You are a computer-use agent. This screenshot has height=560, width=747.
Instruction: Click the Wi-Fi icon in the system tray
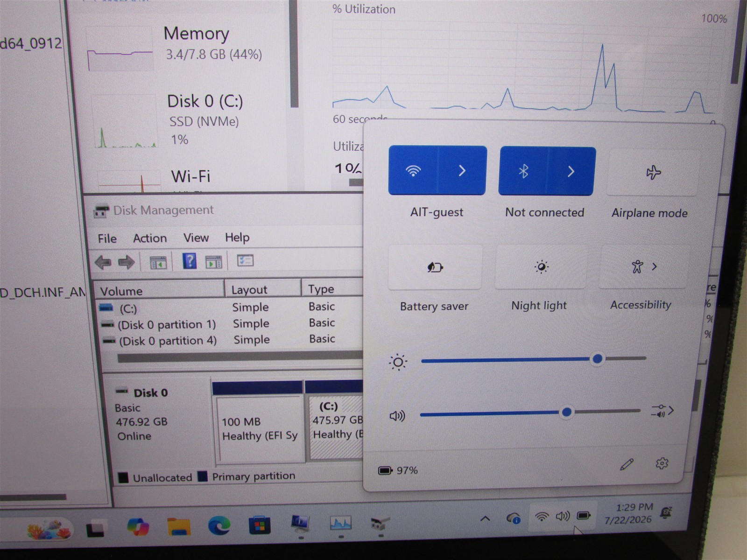click(542, 517)
